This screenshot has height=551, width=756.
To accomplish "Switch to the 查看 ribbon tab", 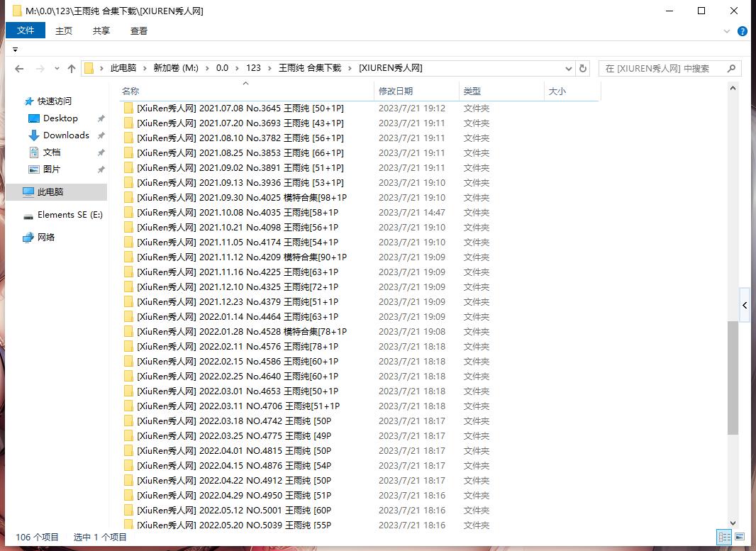I will point(139,31).
